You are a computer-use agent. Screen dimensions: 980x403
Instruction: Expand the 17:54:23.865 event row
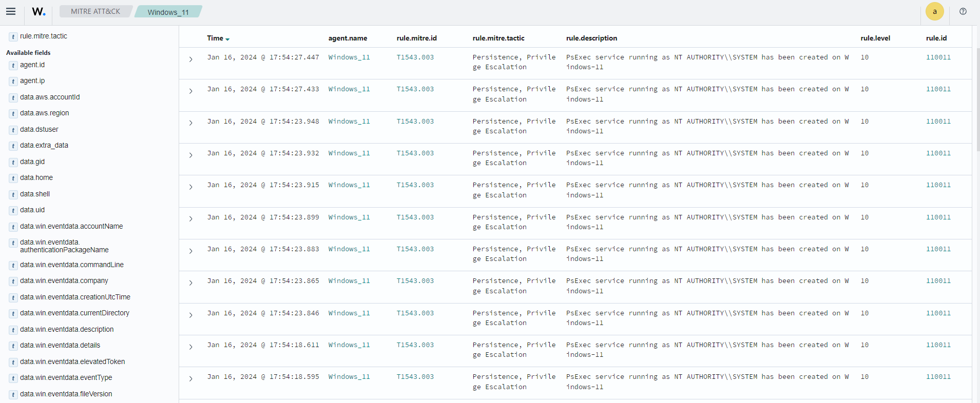pyautogui.click(x=190, y=283)
